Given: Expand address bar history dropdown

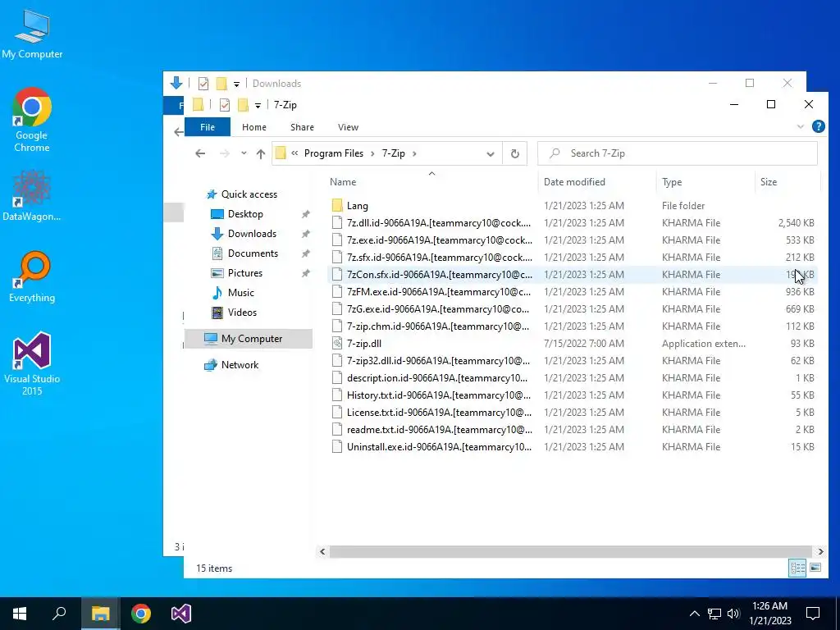Looking at the screenshot, I should coord(491,153).
